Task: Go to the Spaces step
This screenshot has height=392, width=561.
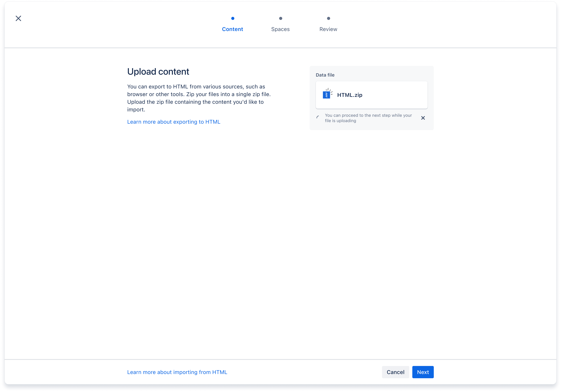Action: (280, 29)
